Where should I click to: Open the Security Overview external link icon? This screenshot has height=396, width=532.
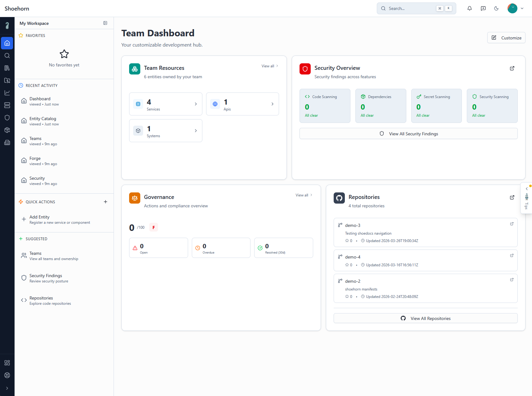512,68
